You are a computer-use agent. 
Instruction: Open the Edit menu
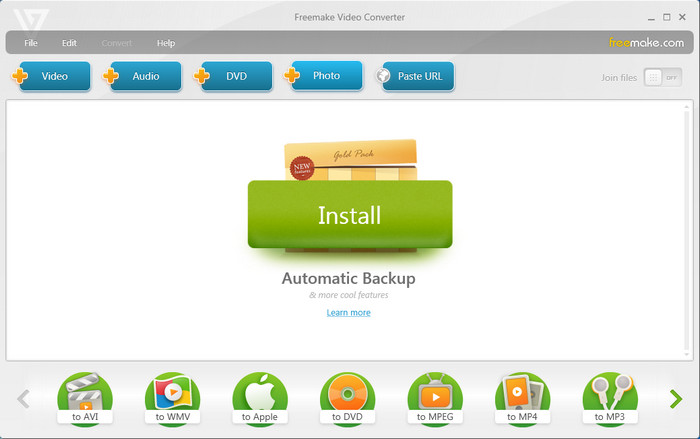tap(69, 43)
